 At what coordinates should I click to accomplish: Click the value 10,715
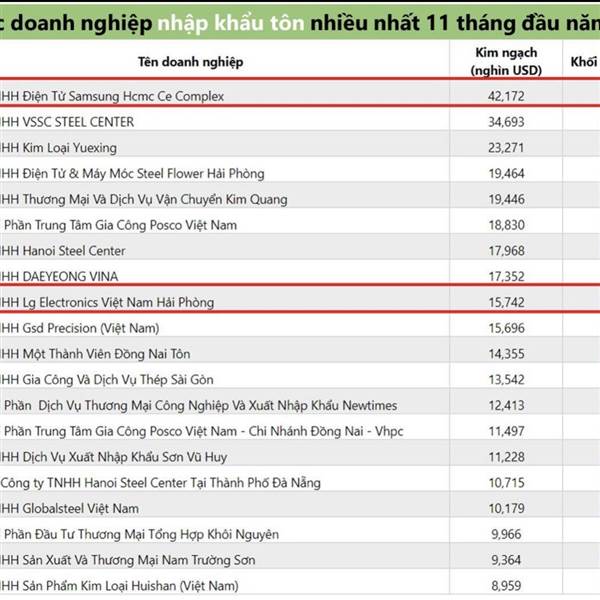pos(506,483)
